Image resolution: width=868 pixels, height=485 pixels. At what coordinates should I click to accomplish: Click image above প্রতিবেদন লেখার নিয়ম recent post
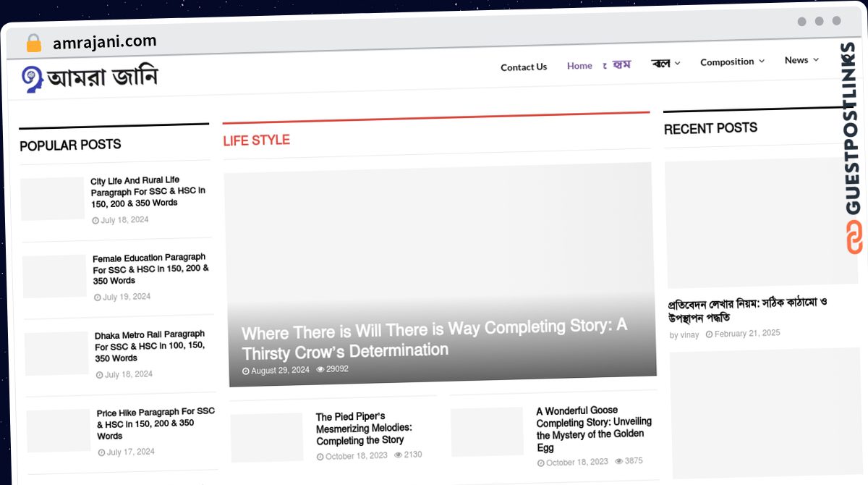pos(762,224)
